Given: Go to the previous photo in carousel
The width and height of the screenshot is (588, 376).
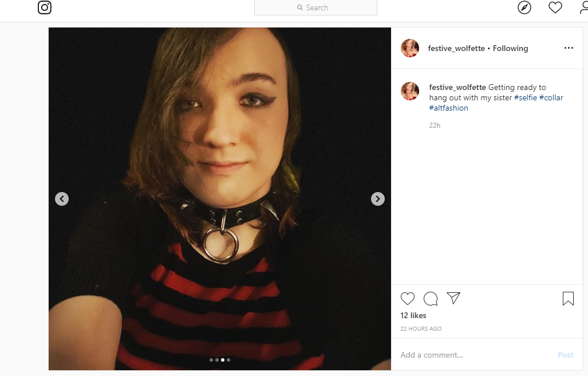Looking at the screenshot, I should click(62, 199).
